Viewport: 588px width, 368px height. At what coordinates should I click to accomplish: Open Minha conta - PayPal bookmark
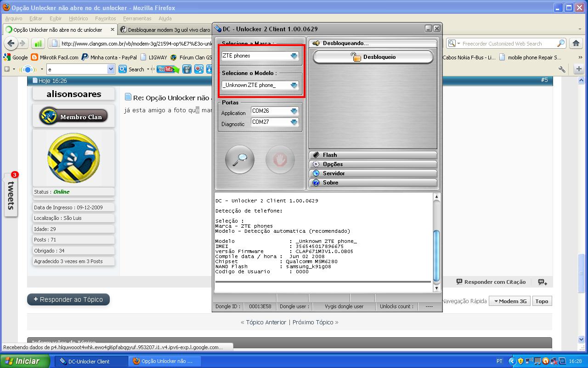(x=109, y=57)
